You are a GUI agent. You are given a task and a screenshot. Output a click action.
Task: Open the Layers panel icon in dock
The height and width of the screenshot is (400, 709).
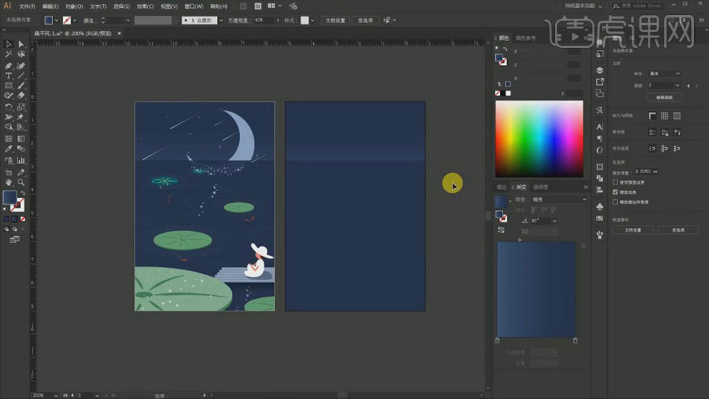(x=599, y=71)
